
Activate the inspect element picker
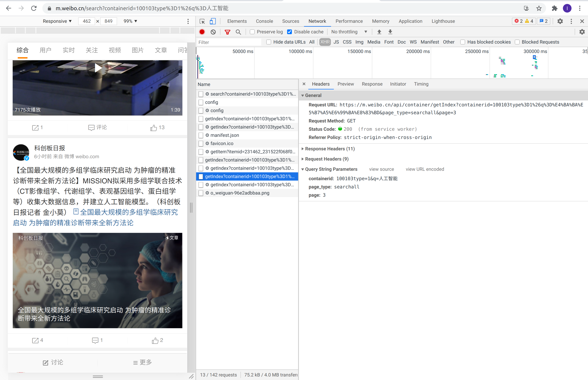coord(202,21)
